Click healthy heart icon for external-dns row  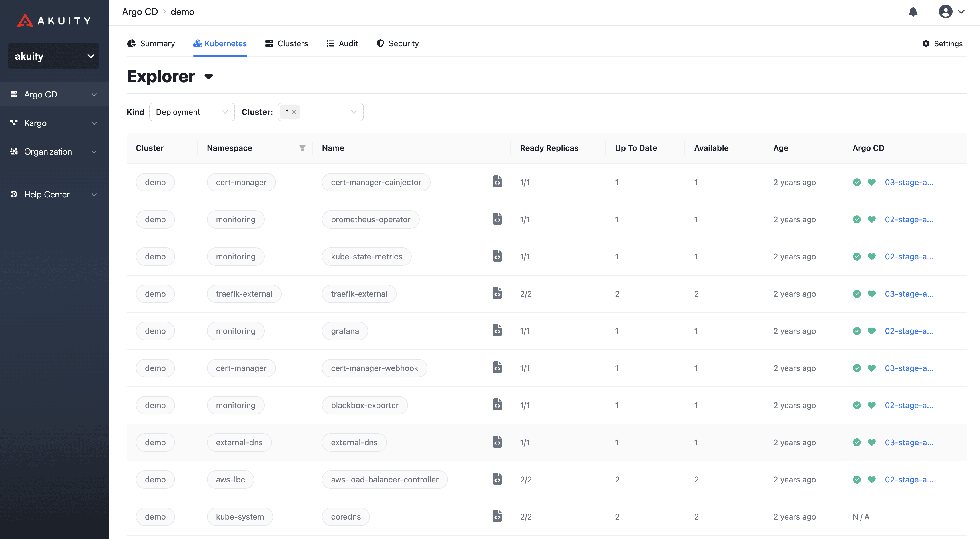coord(871,442)
